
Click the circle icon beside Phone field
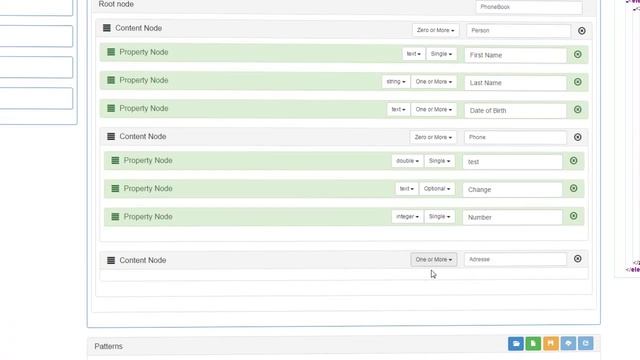[578, 137]
